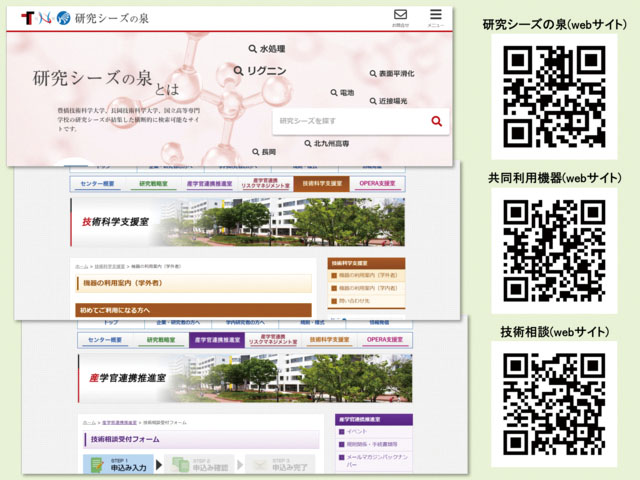
Task: Click STEP 3 申込み完了 step icon
Action: [280, 464]
